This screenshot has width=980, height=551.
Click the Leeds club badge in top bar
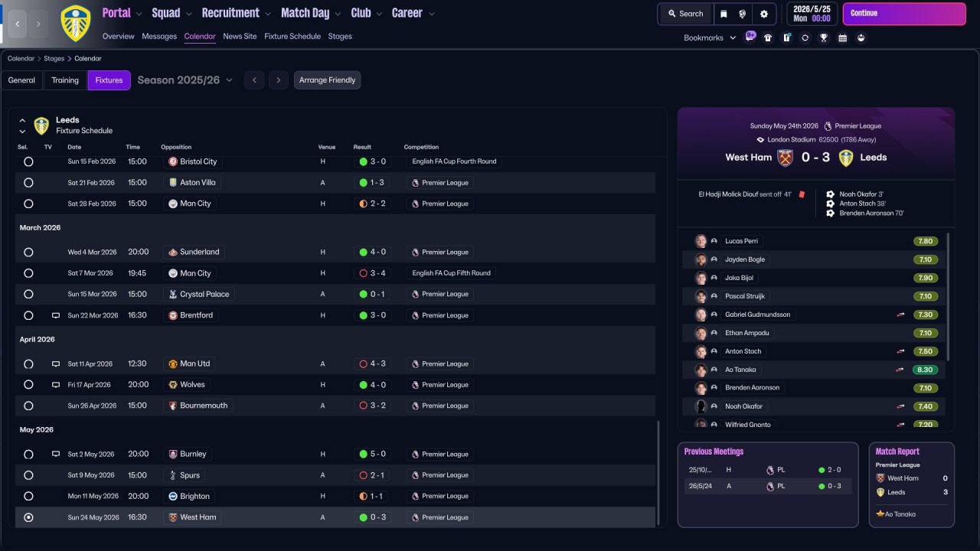click(x=75, y=23)
